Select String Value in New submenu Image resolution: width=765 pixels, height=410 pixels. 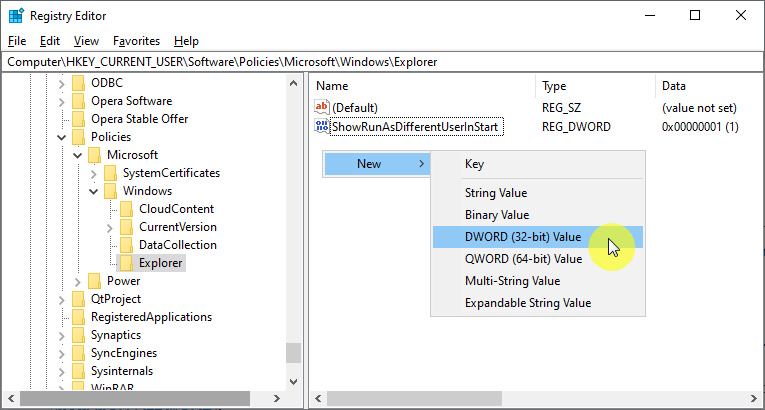click(495, 193)
